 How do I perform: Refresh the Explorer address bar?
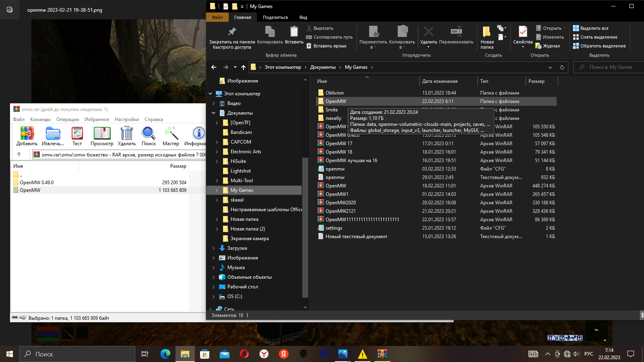coord(562,67)
